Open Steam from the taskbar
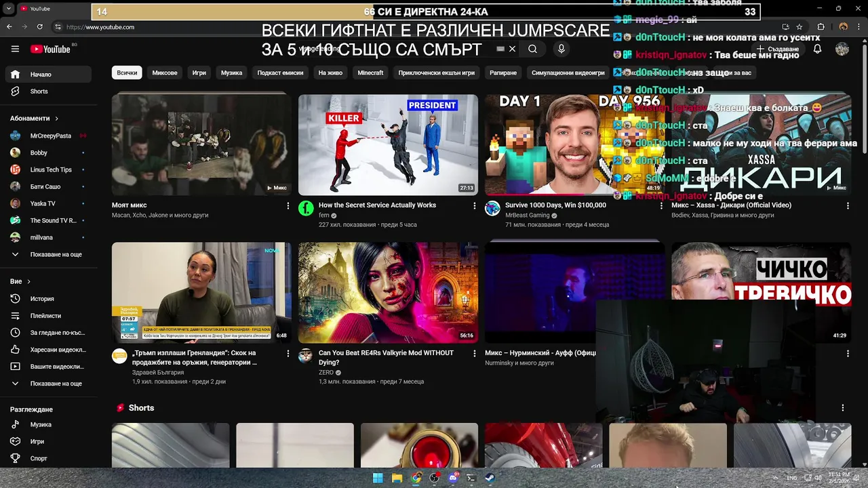Image resolution: width=868 pixels, height=488 pixels. (x=490, y=478)
